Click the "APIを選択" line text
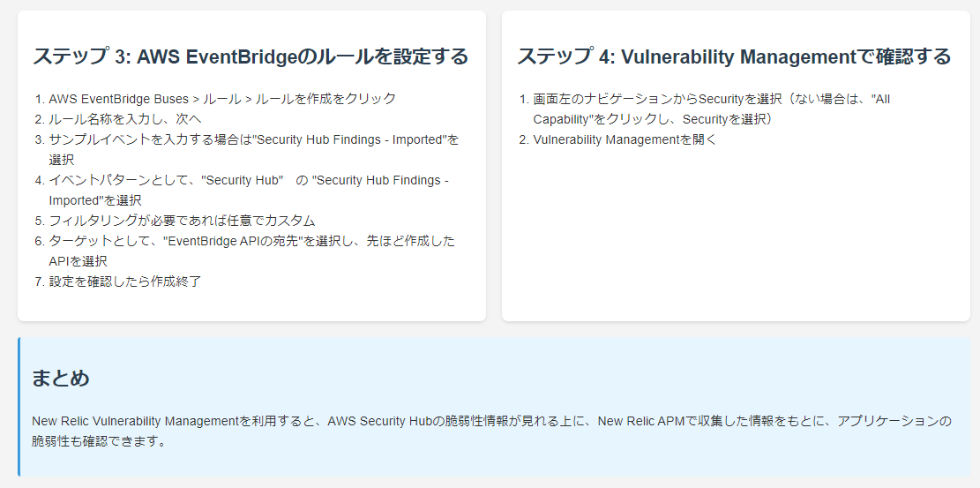This screenshot has width=980, height=488. pos(79,261)
